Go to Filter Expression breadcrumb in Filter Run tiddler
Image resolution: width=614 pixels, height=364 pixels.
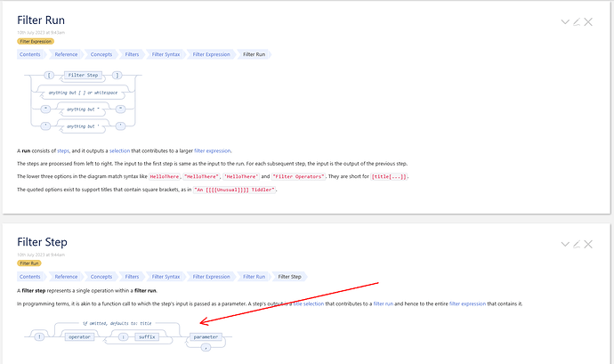coord(212,54)
